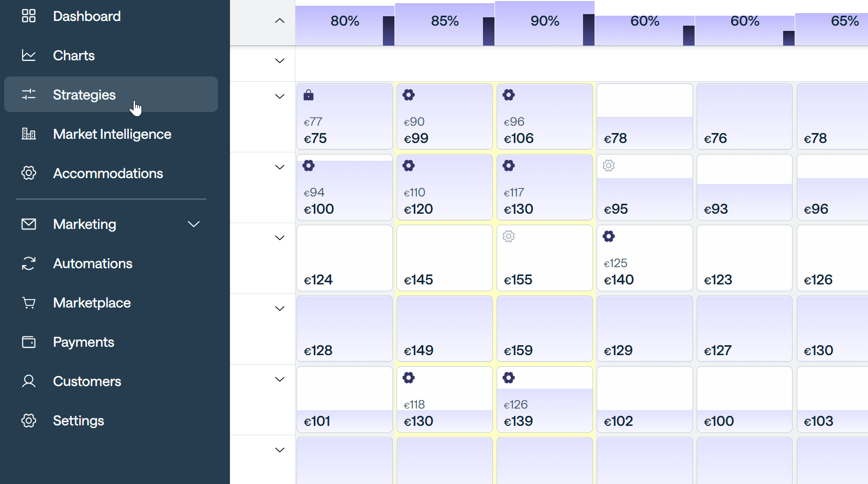Click the outlined gear icon on €95 cell
Viewport: 868px width, 484px height.
click(609, 166)
